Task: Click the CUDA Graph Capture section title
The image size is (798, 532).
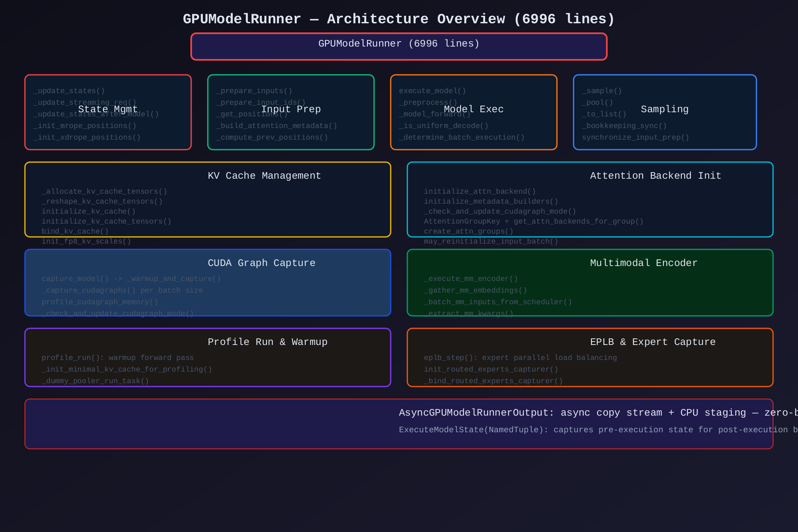Action: click(x=261, y=263)
